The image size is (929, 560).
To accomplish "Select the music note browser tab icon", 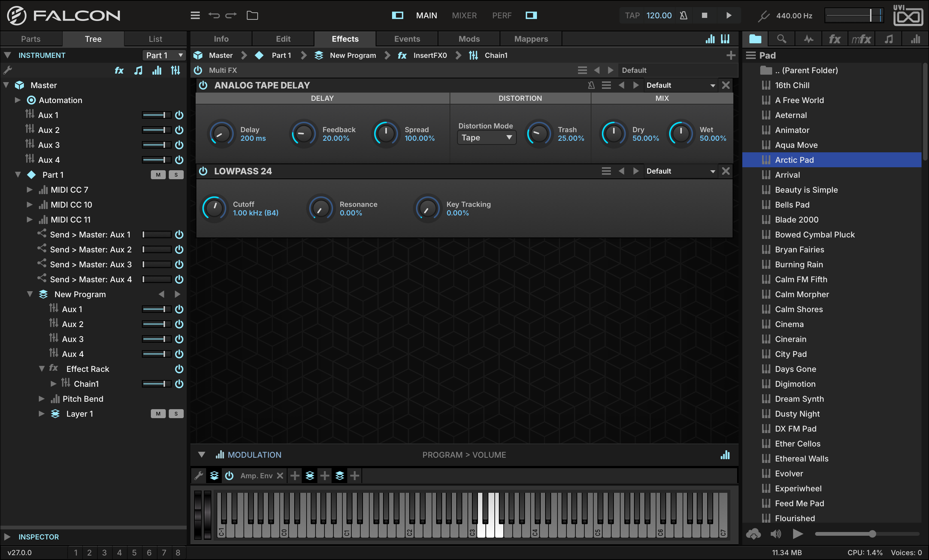I will coord(889,39).
